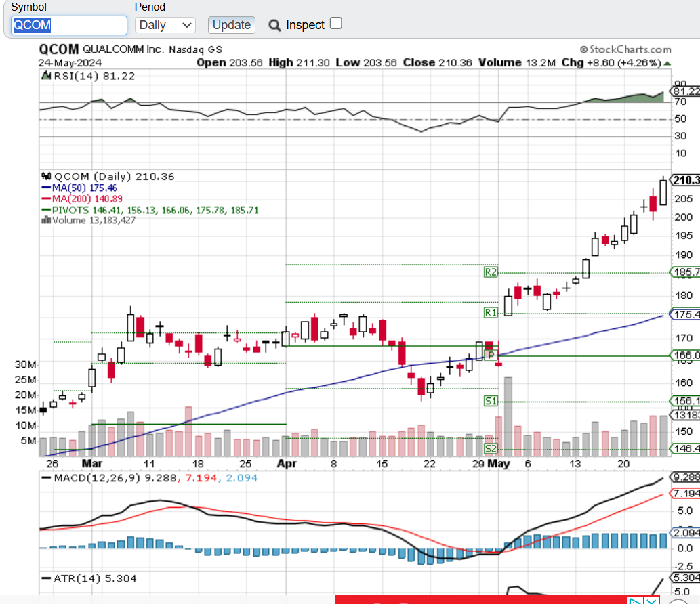Close the ad with the X icon
The height and width of the screenshot is (604, 700).
point(651,600)
